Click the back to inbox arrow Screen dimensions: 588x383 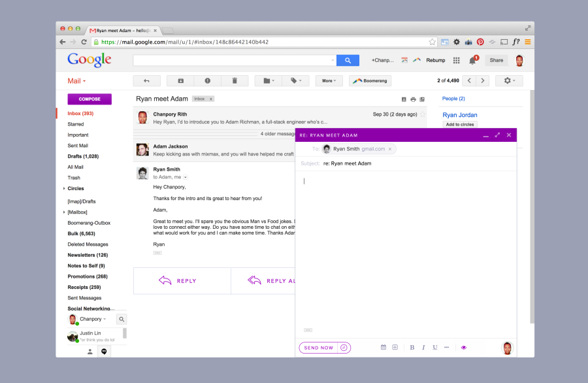[146, 80]
